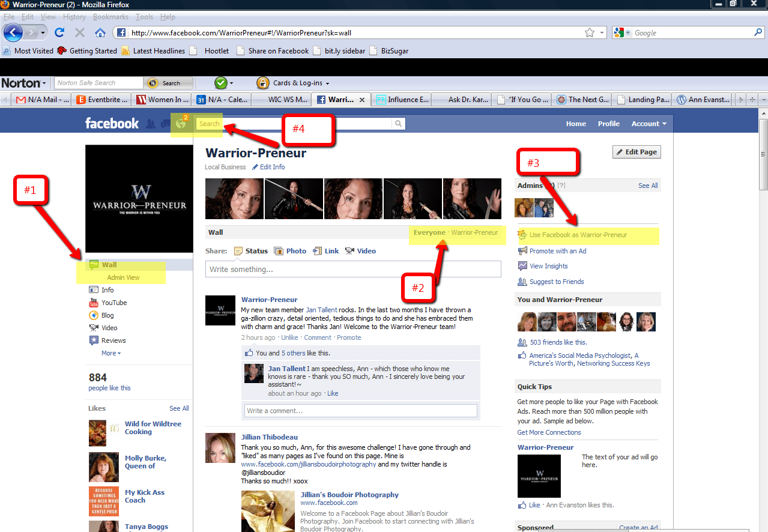Share a Photo using the camera icon
768x532 pixels.
279,250
